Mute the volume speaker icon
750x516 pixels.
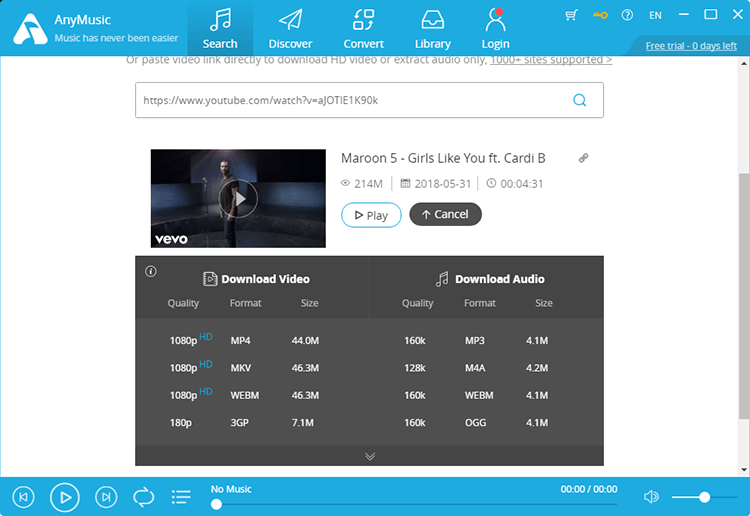pos(651,497)
